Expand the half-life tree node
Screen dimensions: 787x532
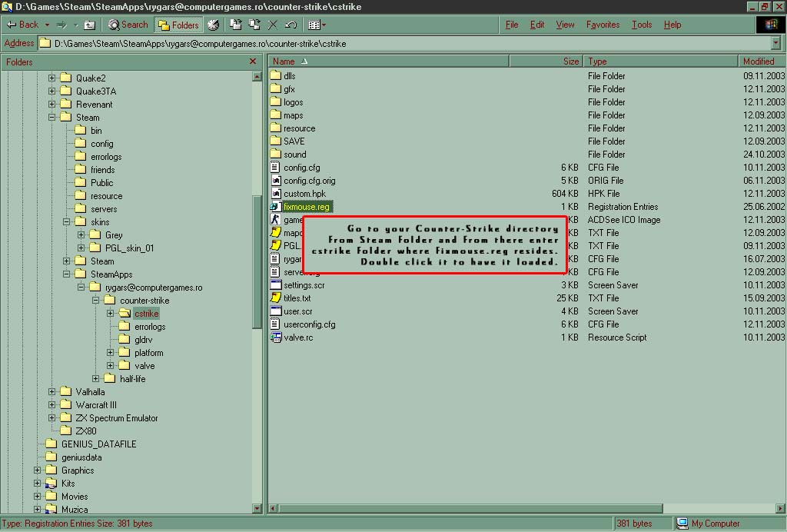(96, 378)
